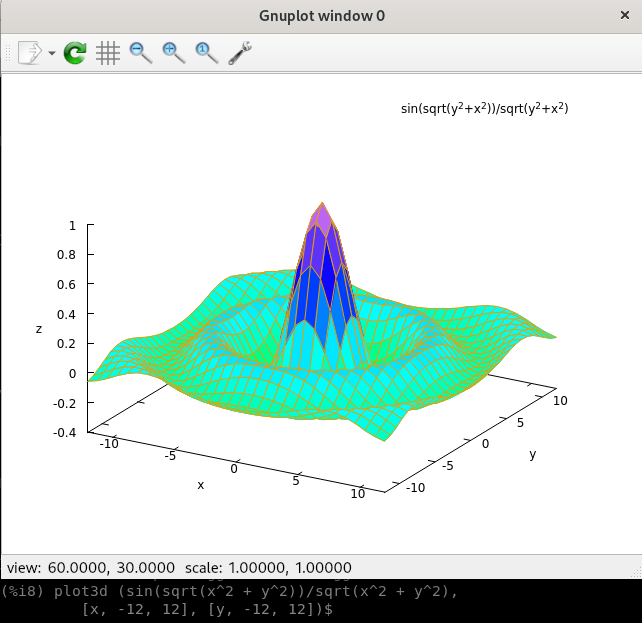Click the toolbar drag handle
Screen dimensions: 642x623
point(7,53)
